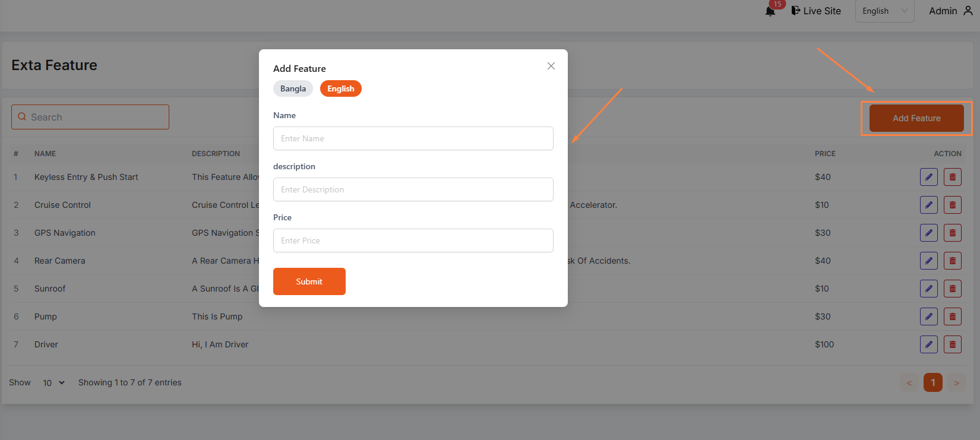
Task: Click the admin user profile icon
Action: coord(968,11)
